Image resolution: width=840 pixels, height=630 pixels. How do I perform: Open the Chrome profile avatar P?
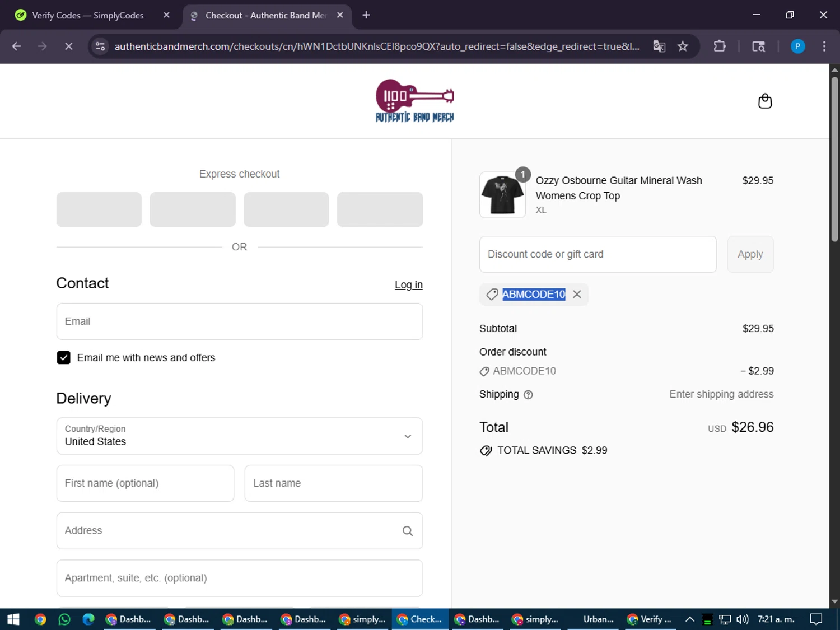797,46
